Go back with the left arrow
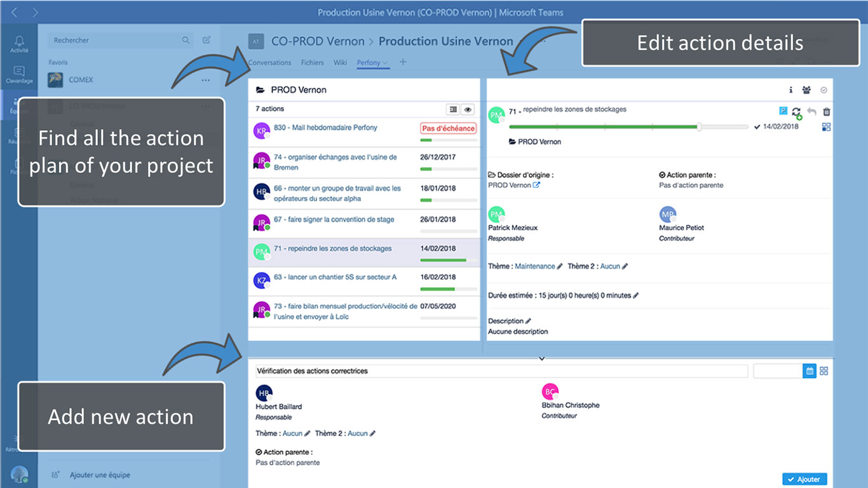 (x=15, y=12)
